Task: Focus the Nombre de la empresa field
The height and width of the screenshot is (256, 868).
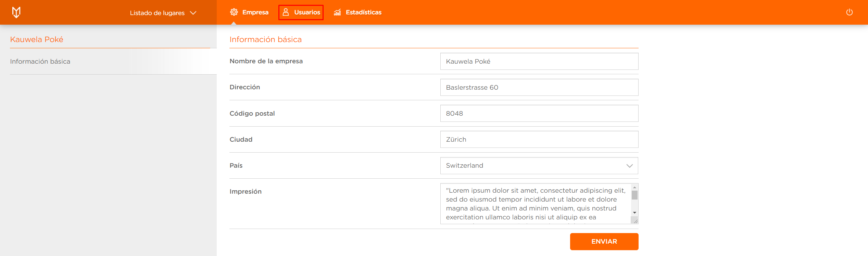Action: click(x=539, y=61)
